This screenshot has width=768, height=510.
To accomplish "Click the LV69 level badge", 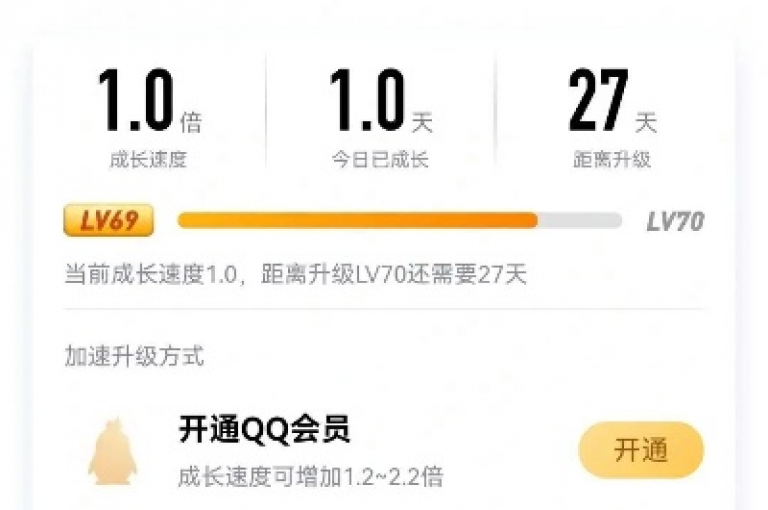I will pyautogui.click(x=109, y=220).
